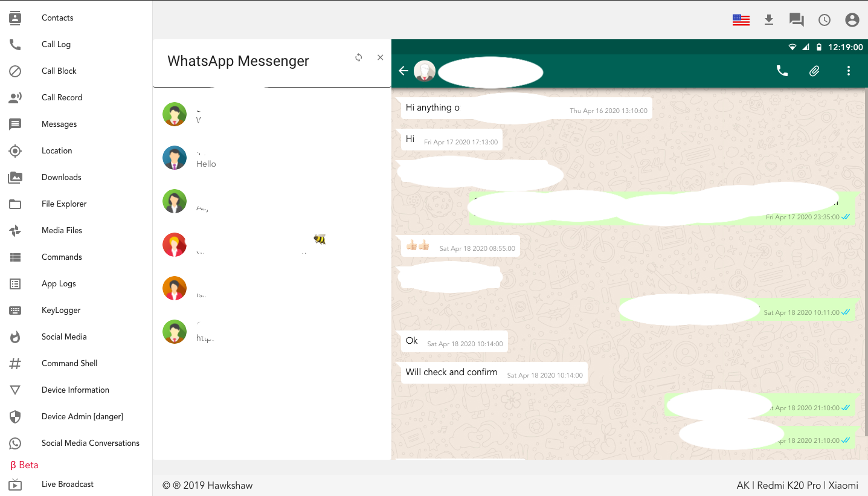Click the back arrow in chat header

tap(403, 71)
